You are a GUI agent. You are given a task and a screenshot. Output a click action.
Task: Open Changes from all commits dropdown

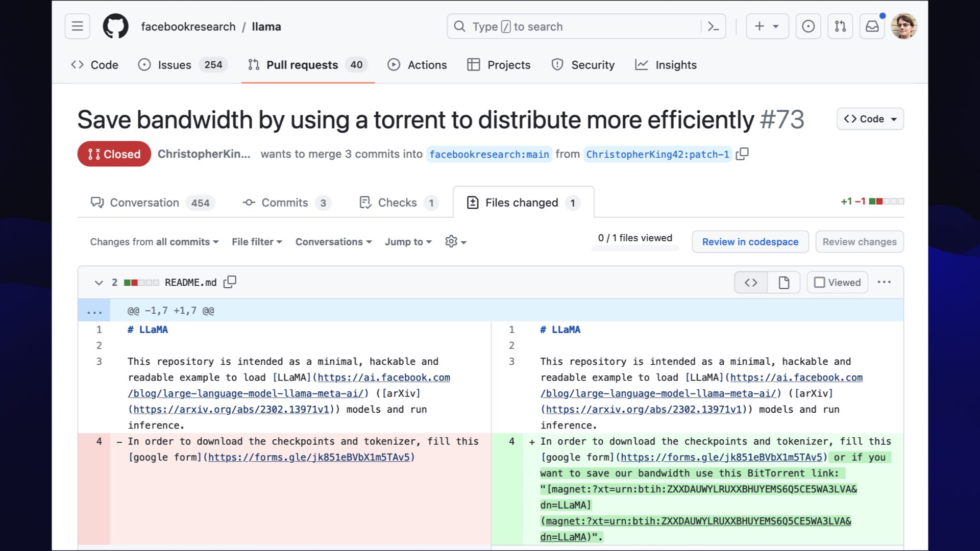point(155,242)
